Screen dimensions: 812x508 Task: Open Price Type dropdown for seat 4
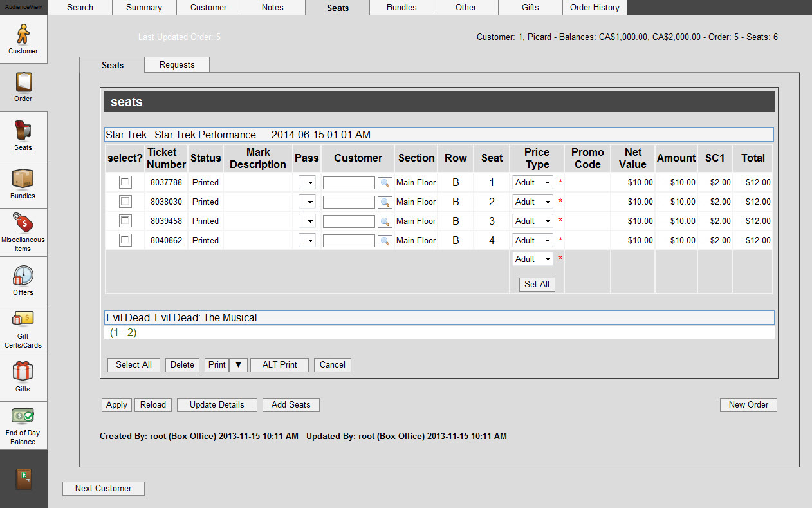(533, 240)
